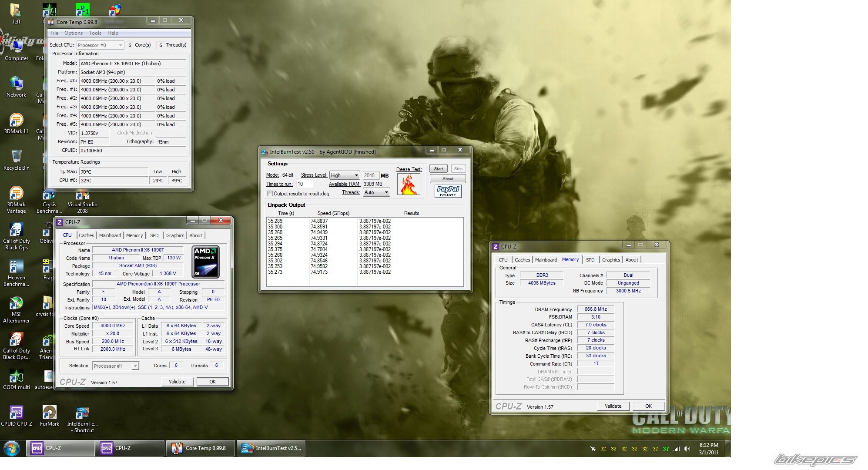Switch to SPD tab in Memory CPU-Z window
This screenshot has width=868, height=470.
[590, 260]
